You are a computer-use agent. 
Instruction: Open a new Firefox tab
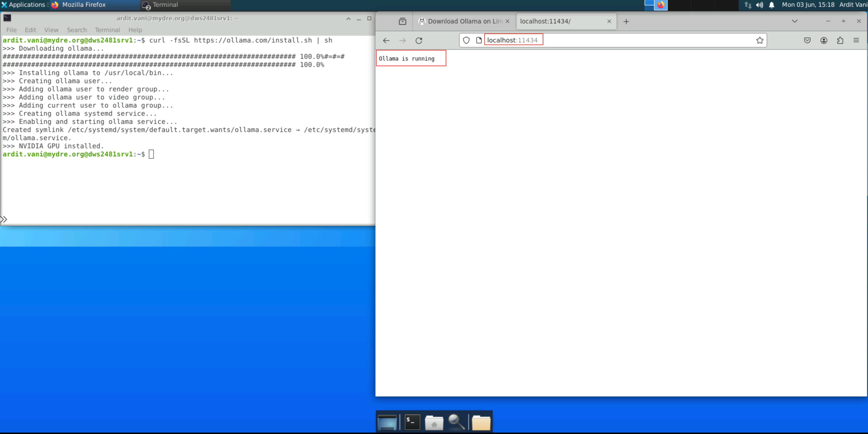tap(626, 21)
